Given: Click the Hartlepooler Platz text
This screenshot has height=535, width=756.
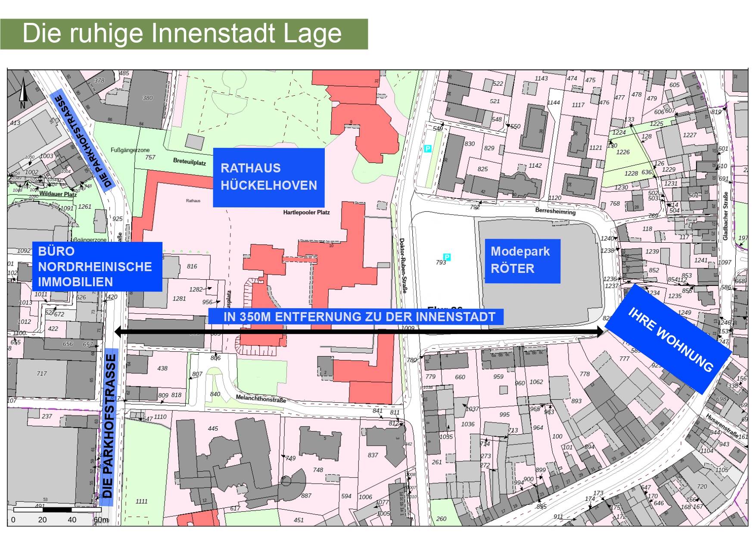Looking at the screenshot, I should coord(306,212).
